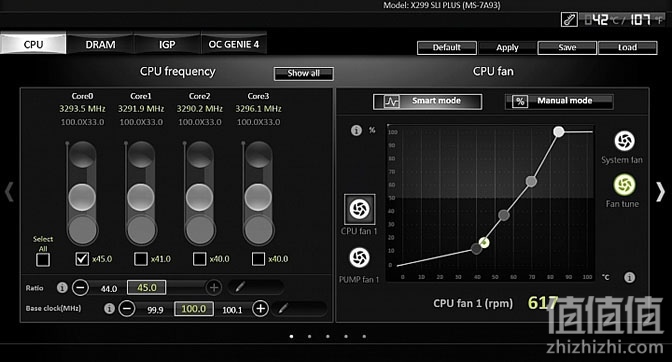Click the wrench settings icon near temperature
This screenshot has width=672, height=362.
coord(569,19)
